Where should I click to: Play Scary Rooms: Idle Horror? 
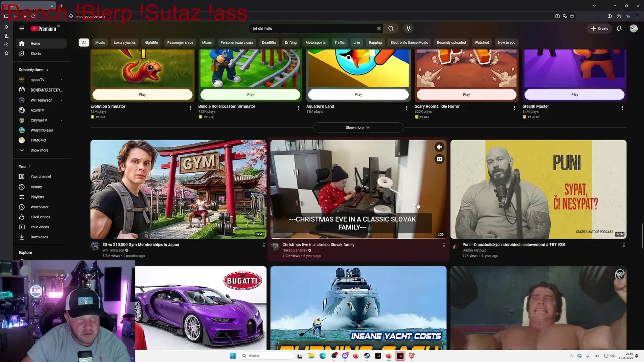(466, 95)
